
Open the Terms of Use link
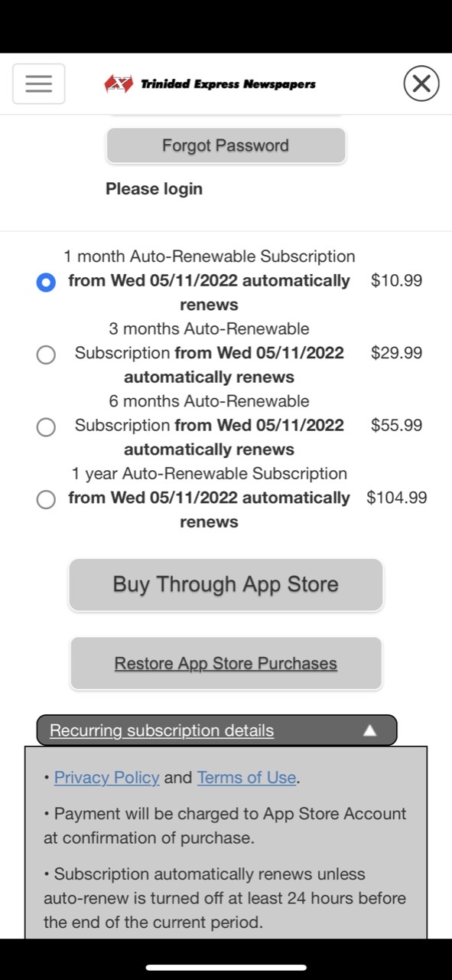pos(246,778)
